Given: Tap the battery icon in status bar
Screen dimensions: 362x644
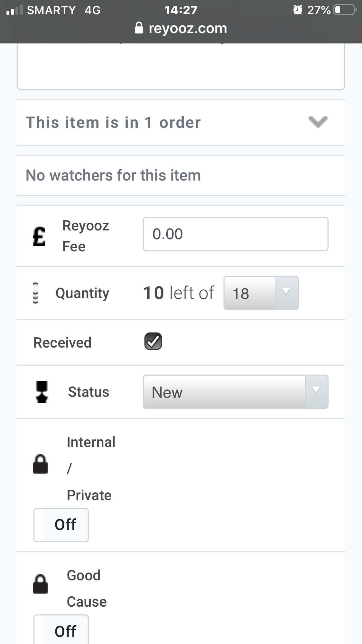Looking at the screenshot, I should (345, 10).
